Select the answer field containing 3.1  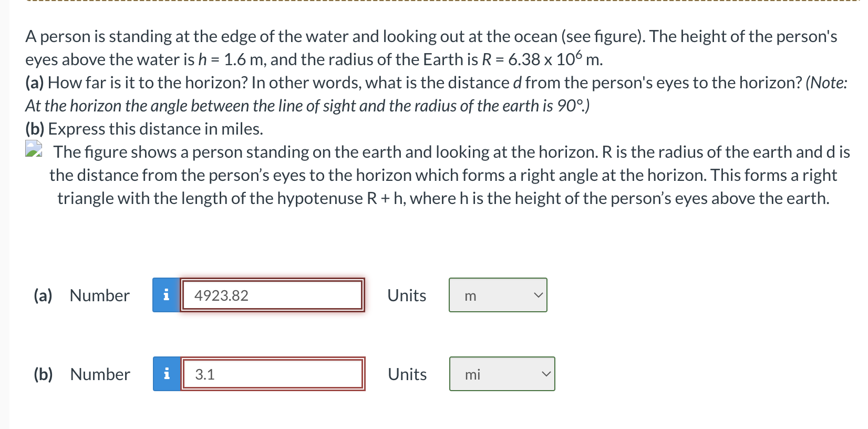272,374
